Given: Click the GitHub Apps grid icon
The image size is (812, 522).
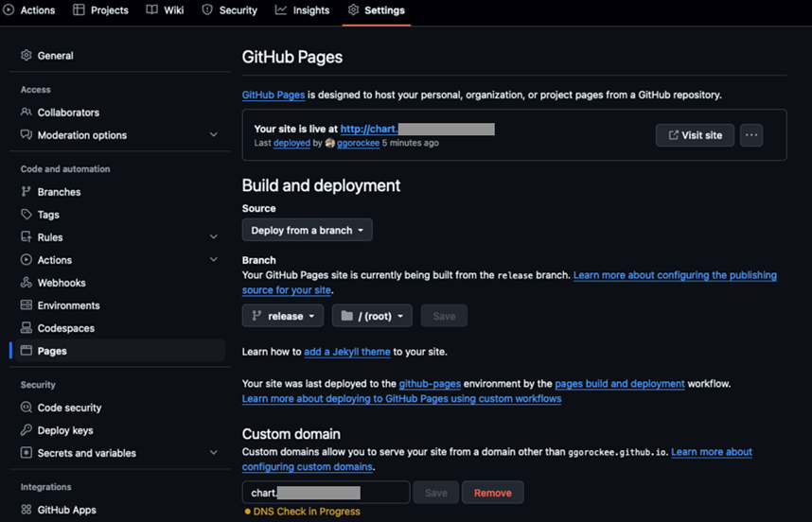Looking at the screenshot, I should coord(26,510).
